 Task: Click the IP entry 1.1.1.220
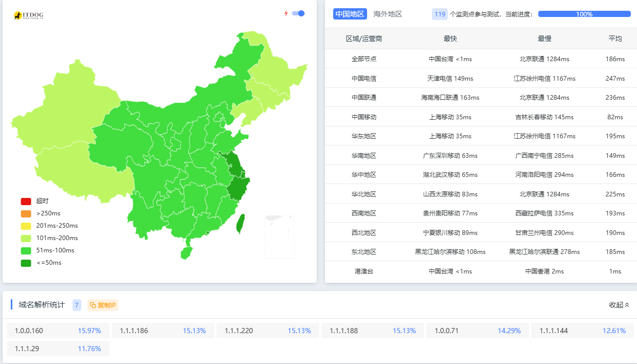point(268,331)
